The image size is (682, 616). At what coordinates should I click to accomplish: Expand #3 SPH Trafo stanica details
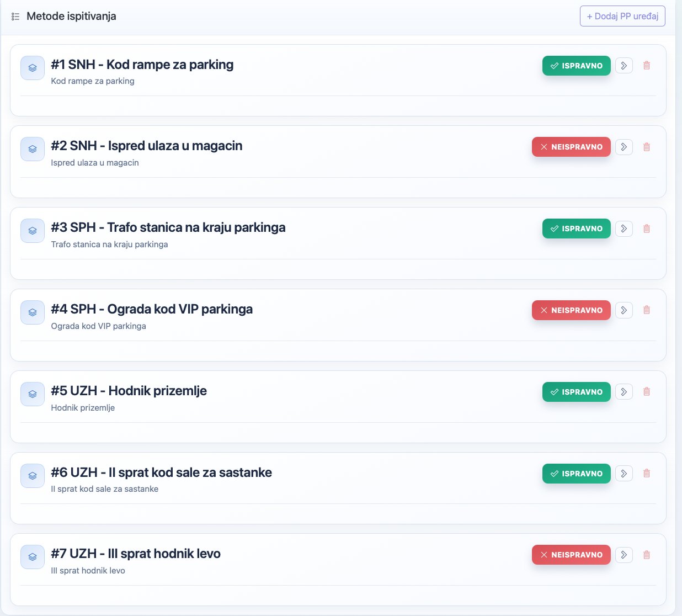pos(624,229)
